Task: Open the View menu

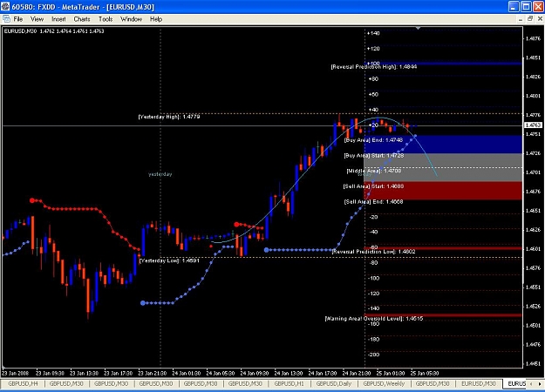Action: tap(37, 19)
